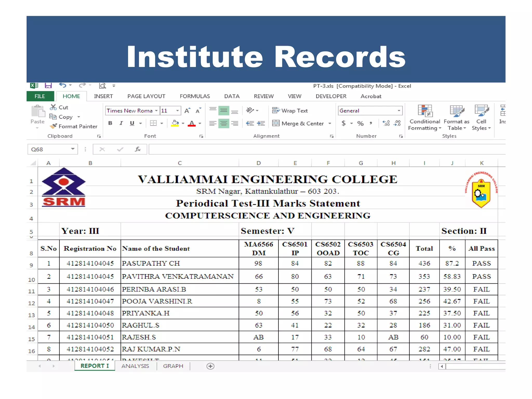532x399 pixels.
Task: Open the Times New Roman font dropdown
Action: pyautogui.click(x=156, y=111)
